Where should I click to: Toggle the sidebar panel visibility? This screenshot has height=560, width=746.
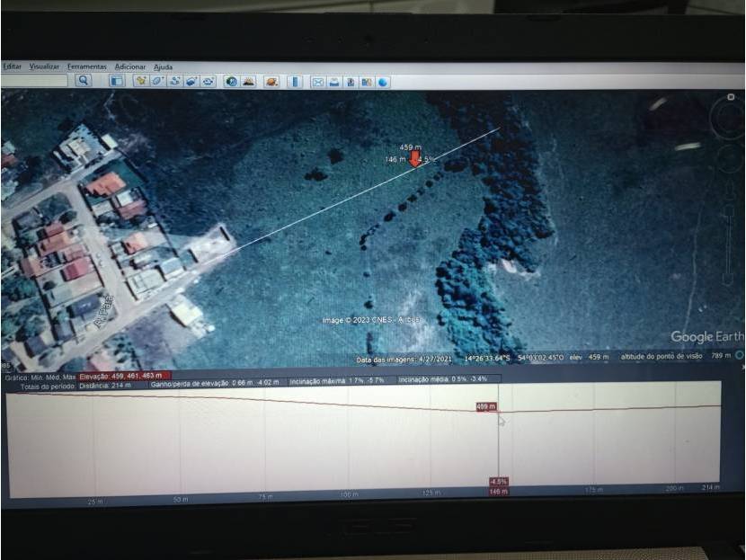tap(116, 81)
